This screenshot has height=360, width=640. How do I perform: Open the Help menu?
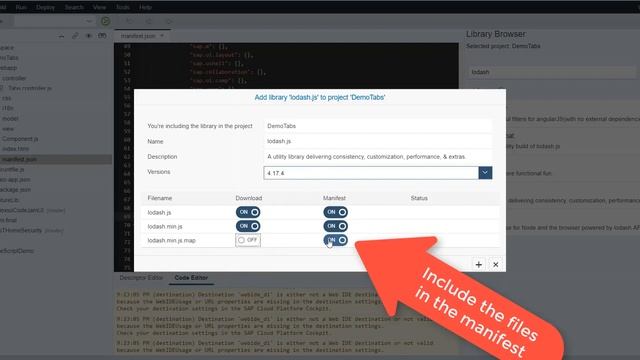(145, 7)
